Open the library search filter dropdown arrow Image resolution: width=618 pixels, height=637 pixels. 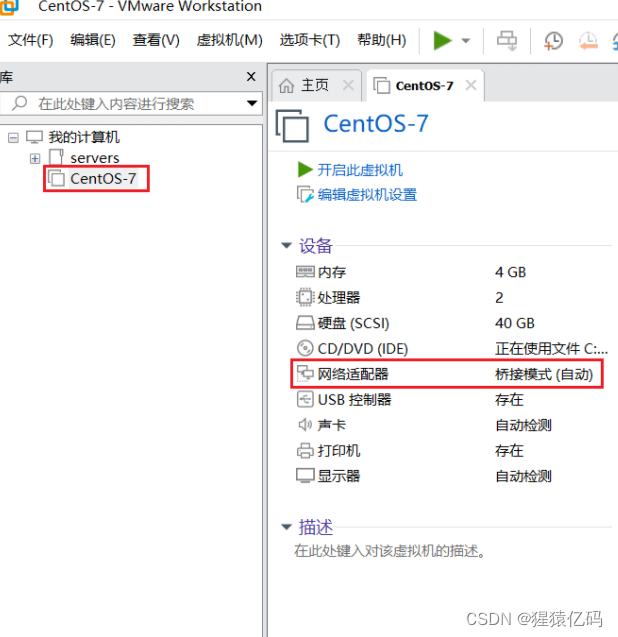(252, 104)
